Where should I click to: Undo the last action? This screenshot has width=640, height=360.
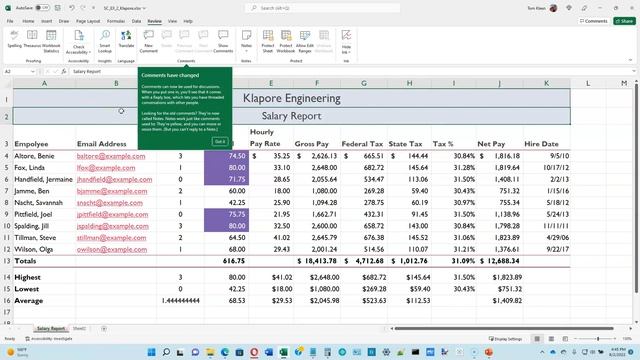(x=72, y=8)
